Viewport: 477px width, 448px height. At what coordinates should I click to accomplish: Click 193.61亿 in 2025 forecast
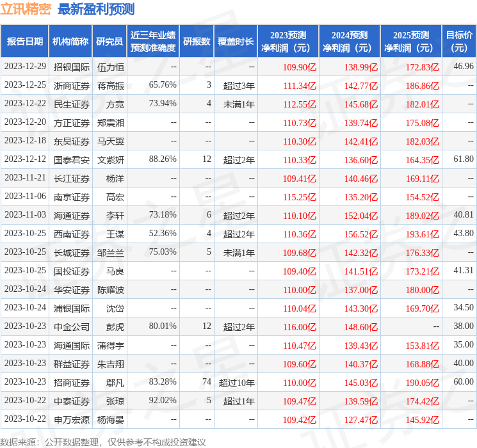click(x=423, y=234)
